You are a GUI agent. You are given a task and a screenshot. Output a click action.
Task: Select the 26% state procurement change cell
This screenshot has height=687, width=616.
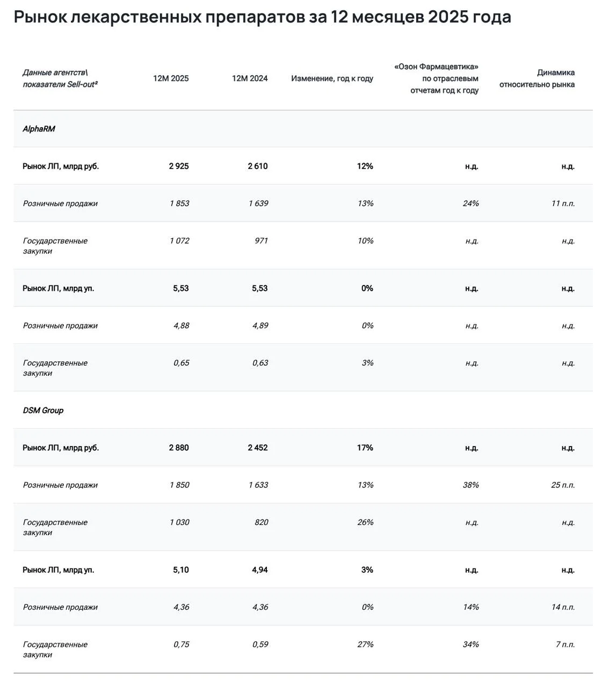(x=366, y=522)
